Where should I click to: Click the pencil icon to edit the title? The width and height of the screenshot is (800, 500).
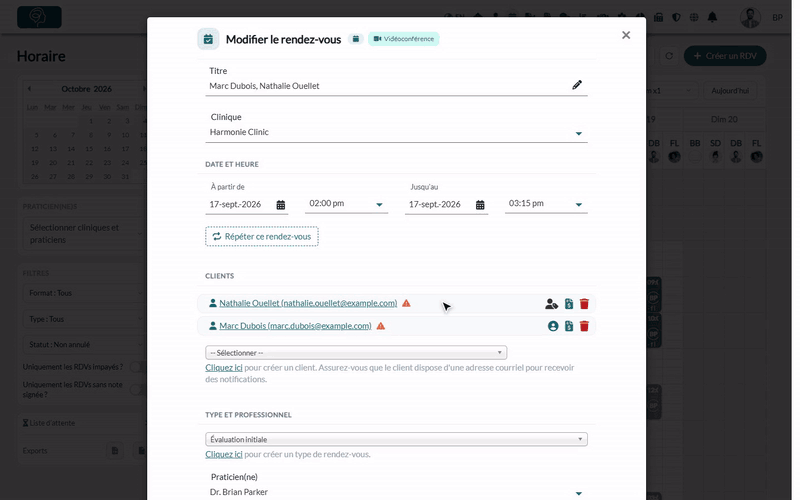pos(577,85)
